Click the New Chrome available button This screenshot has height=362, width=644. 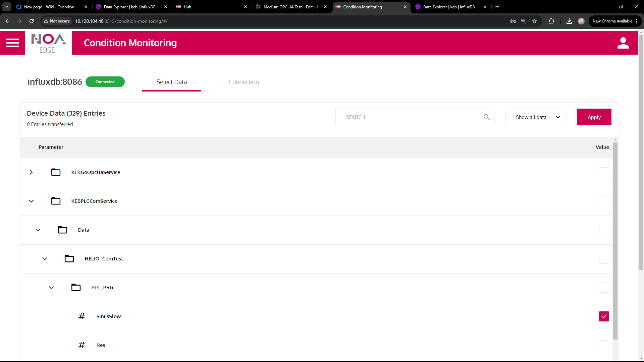[612, 21]
